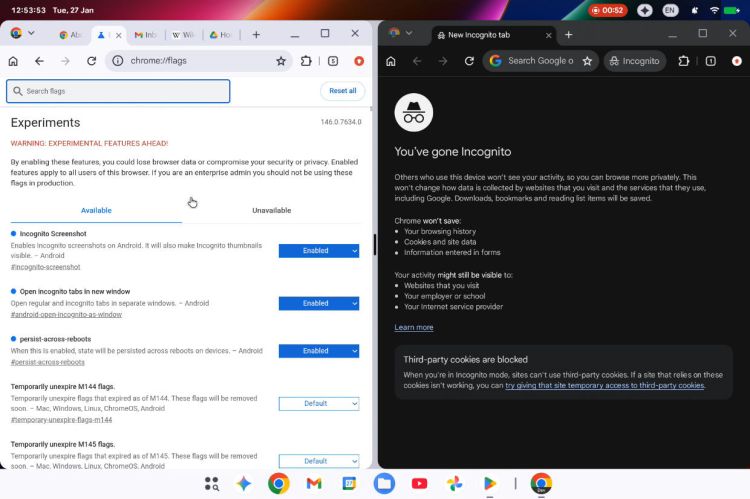This screenshot has width=750, height=499.
Task: Open Chrome from the taskbar
Action: (279, 484)
